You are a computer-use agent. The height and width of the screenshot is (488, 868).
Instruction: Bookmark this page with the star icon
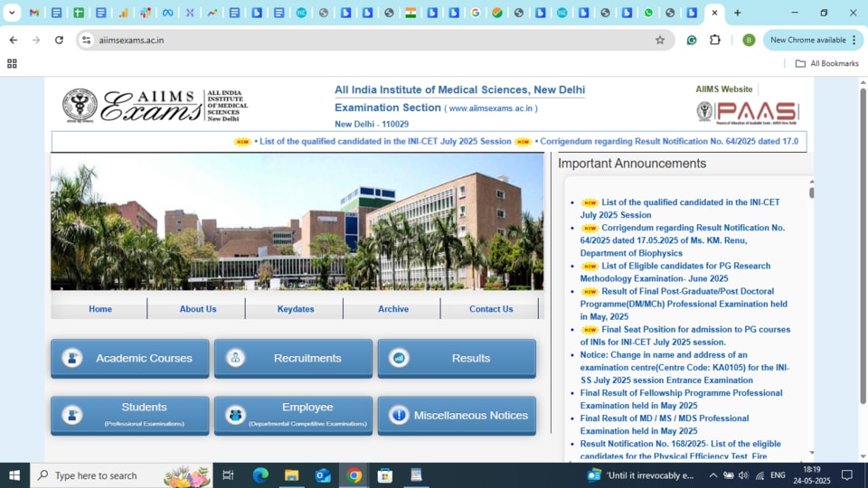pyautogui.click(x=659, y=40)
